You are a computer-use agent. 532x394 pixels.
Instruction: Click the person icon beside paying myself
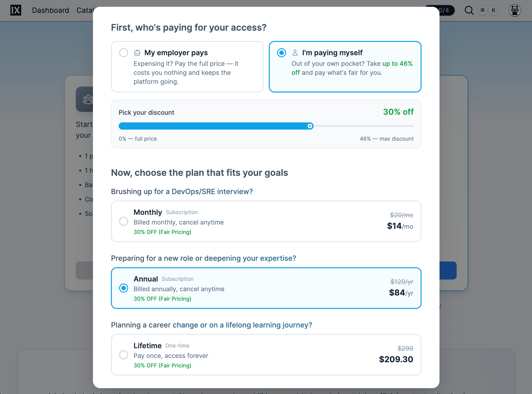point(295,53)
